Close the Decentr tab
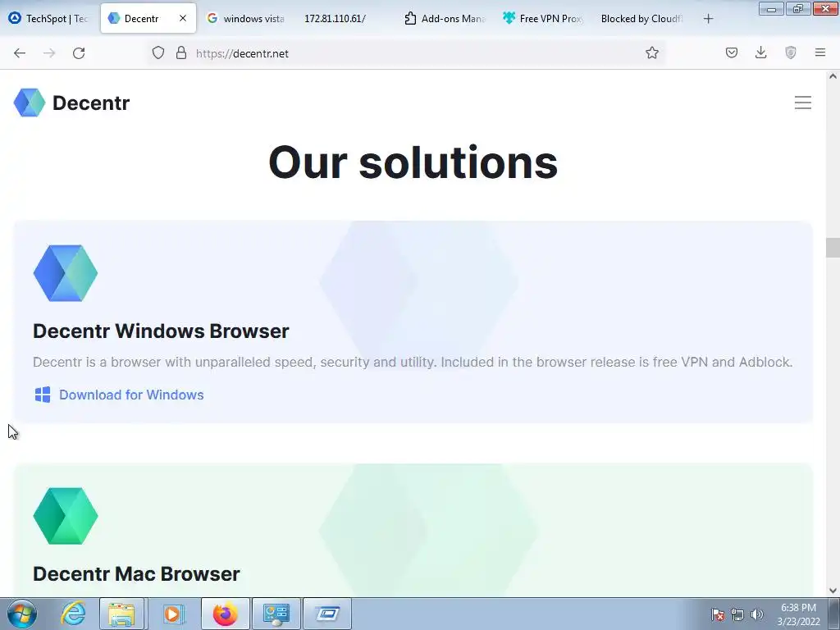840x630 pixels. (x=183, y=18)
